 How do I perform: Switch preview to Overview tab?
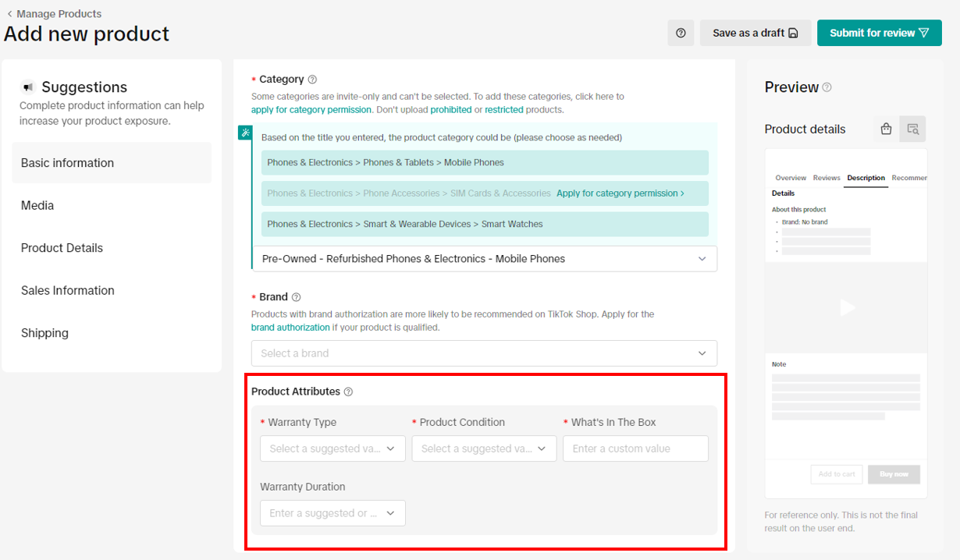coord(791,178)
